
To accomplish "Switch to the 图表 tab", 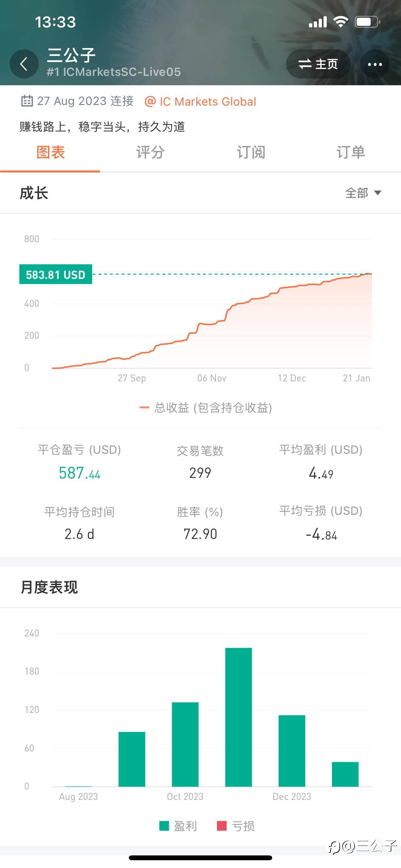I will pos(50,152).
